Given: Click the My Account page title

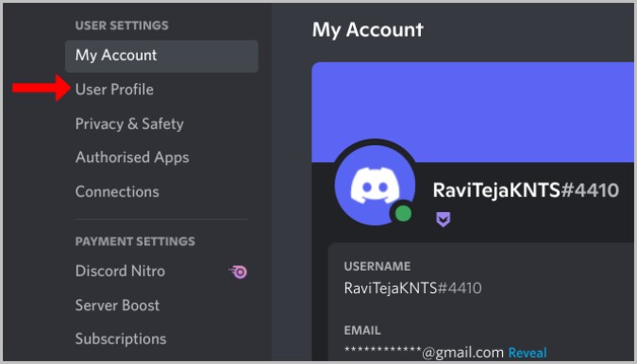Looking at the screenshot, I should (368, 29).
